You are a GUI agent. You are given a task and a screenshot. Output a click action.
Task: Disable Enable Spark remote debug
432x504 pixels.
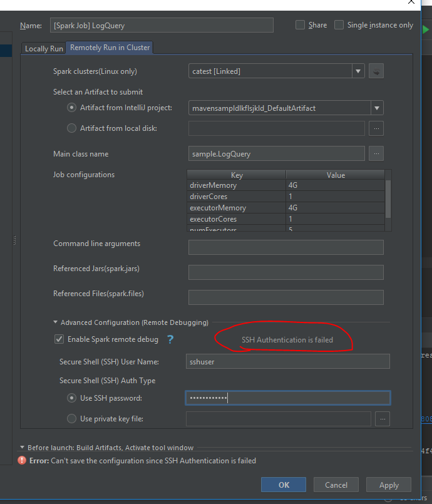point(58,339)
